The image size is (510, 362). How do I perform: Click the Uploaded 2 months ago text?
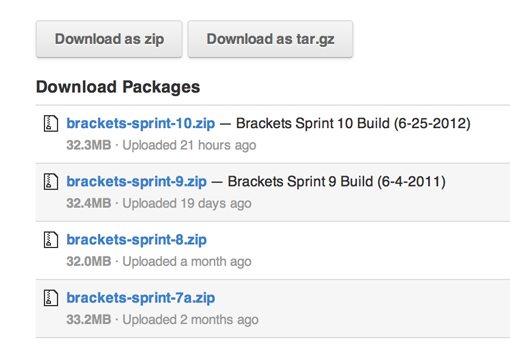coord(190,320)
